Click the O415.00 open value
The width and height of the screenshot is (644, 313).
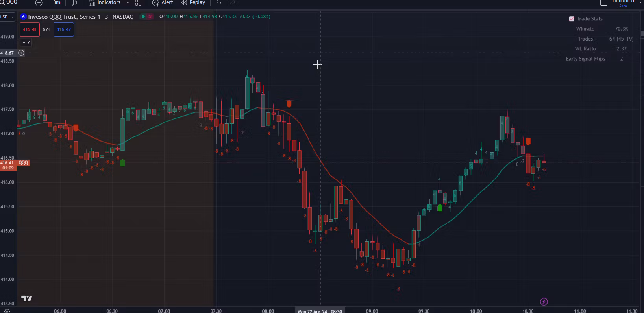(x=168, y=17)
